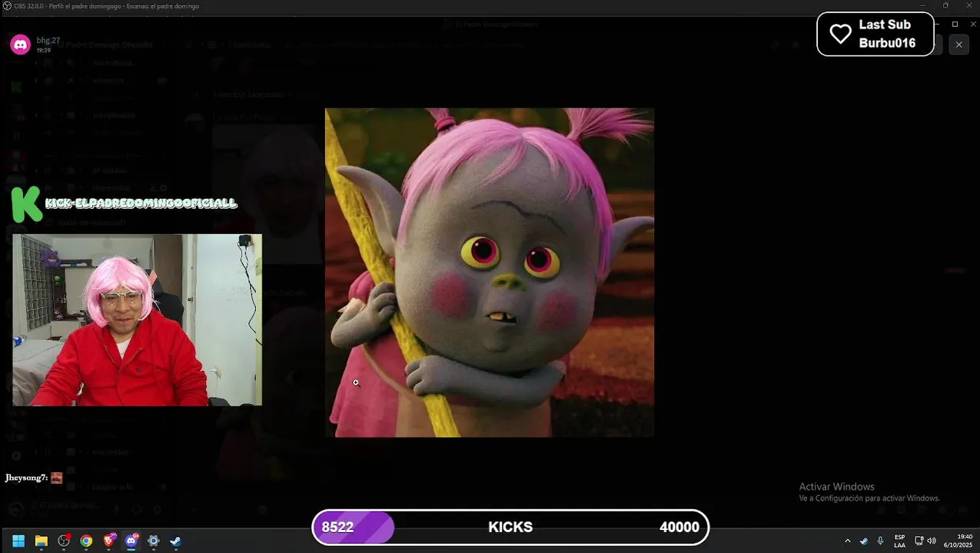The height and width of the screenshot is (553, 980).
Task: Open the Windows Start menu
Action: point(18,541)
